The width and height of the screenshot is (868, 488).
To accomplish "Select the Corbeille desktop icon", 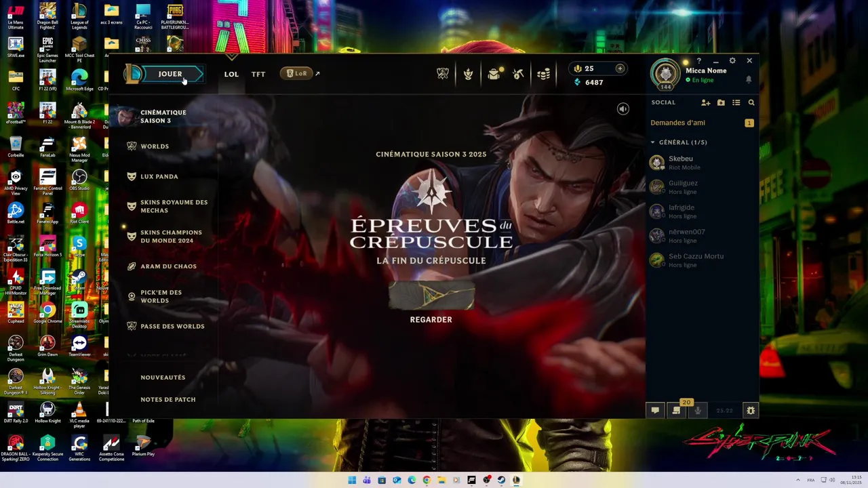I will 16,147.
